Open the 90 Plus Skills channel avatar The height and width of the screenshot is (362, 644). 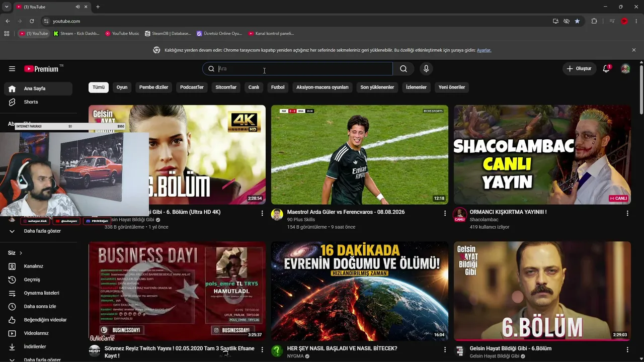coord(277,215)
